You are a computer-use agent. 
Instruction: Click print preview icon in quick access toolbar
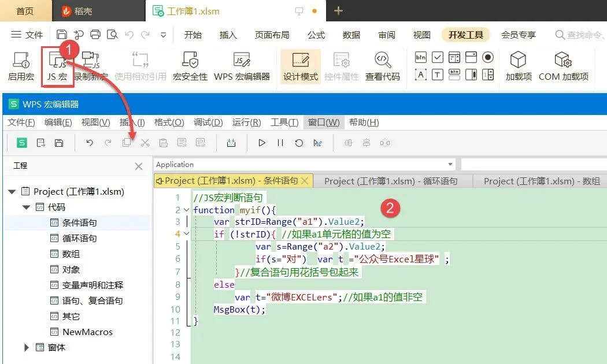pos(112,35)
